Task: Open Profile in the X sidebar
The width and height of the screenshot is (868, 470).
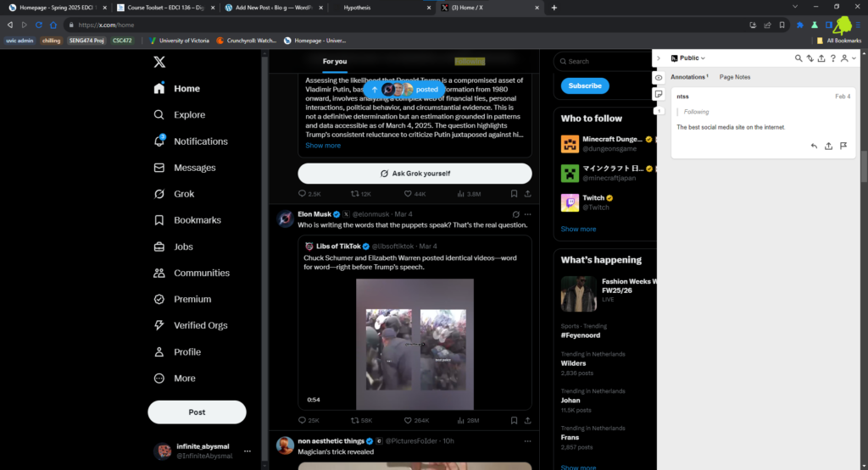Action: (176, 352)
